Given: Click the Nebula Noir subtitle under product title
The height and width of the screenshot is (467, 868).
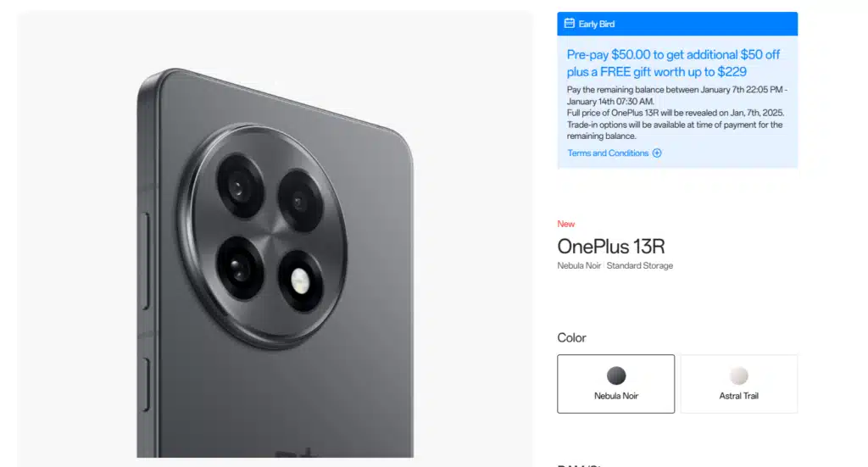Looking at the screenshot, I should click(579, 265).
